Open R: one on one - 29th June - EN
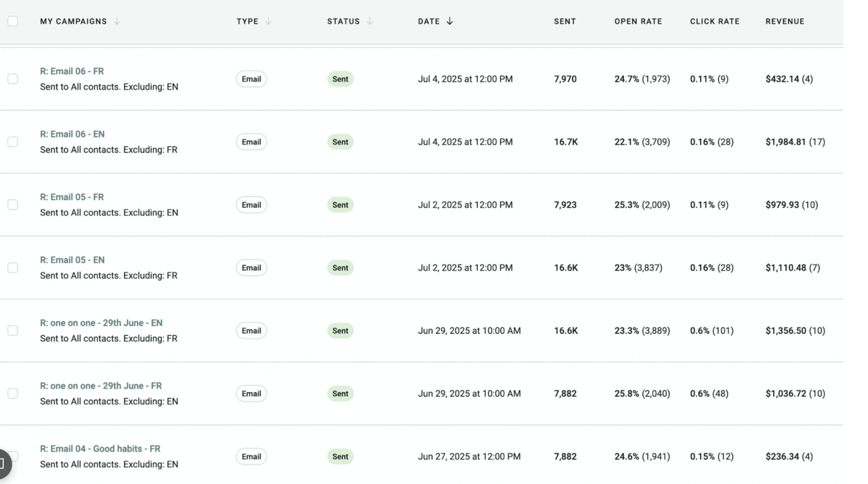 click(x=101, y=323)
